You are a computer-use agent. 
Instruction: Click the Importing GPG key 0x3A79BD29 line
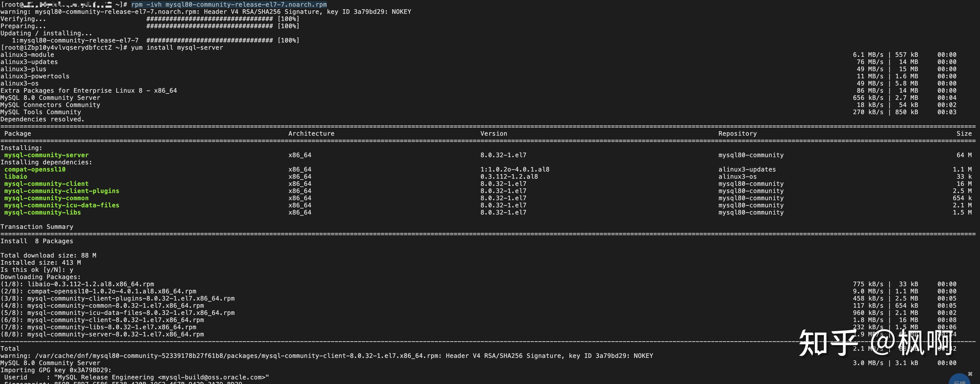[56, 370]
